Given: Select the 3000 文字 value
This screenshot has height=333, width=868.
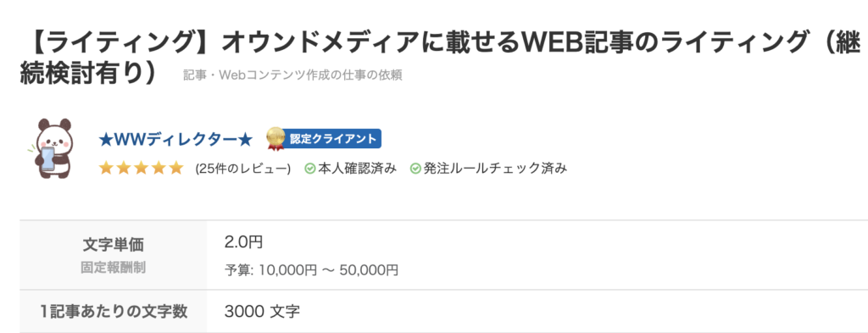Looking at the screenshot, I should [x=263, y=311].
